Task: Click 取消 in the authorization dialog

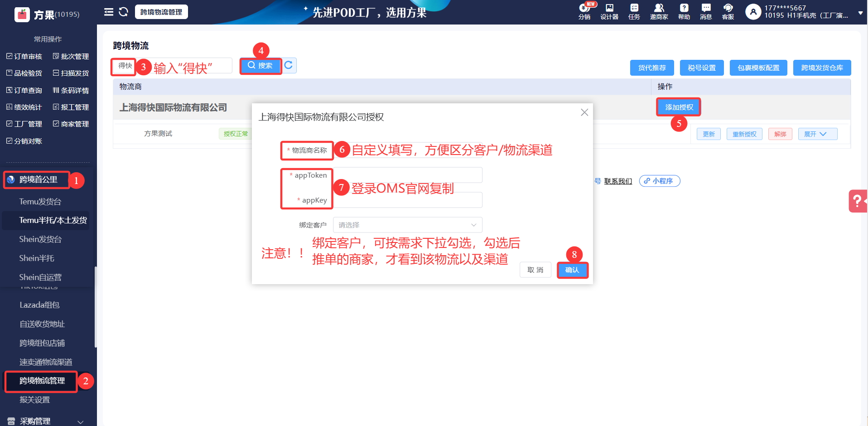Action: [535, 270]
